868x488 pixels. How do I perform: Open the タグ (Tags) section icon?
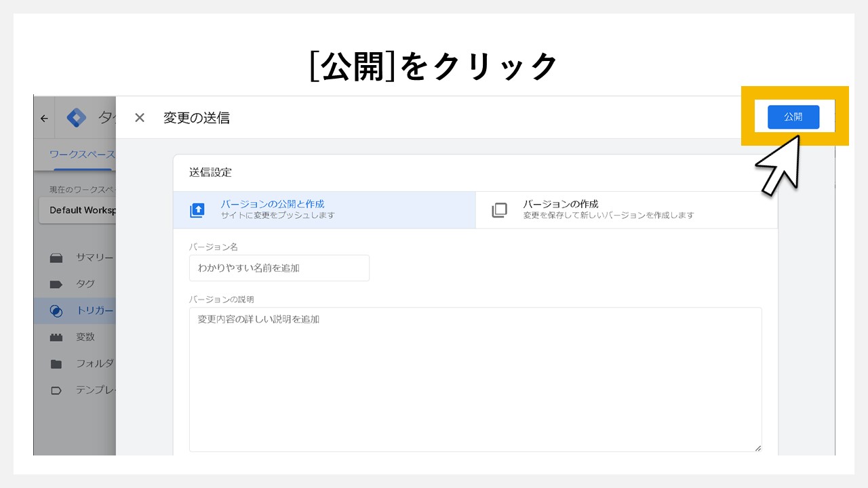(x=58, y=284)
